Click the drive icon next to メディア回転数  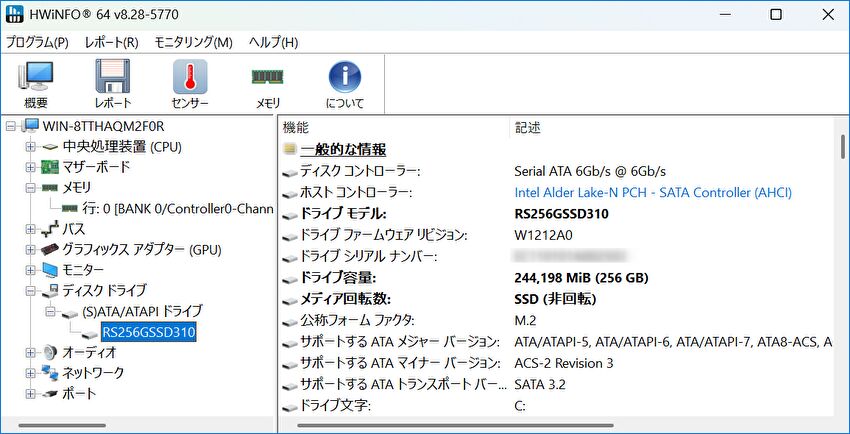(290, 301)
